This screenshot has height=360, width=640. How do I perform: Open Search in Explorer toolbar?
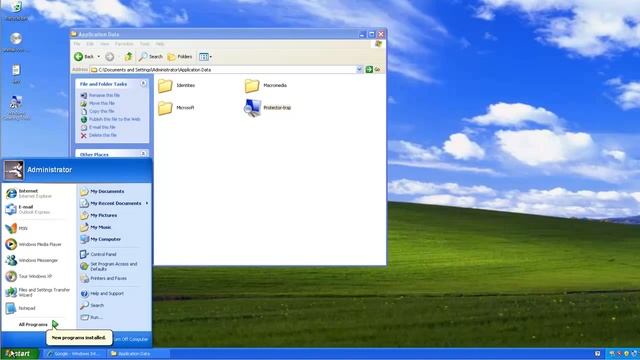pos(151,57)
